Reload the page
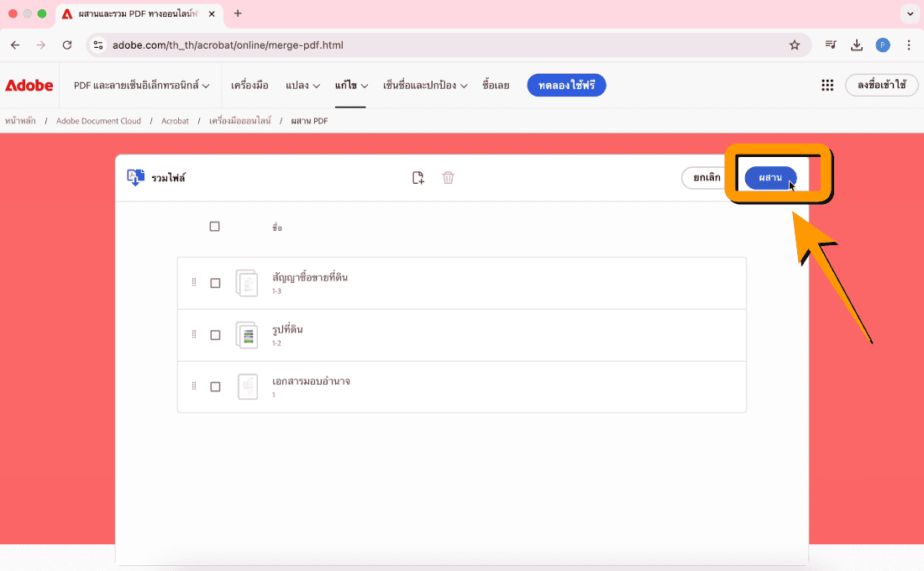The width and height of the screenshot is (924, 571). pos(67,45)
